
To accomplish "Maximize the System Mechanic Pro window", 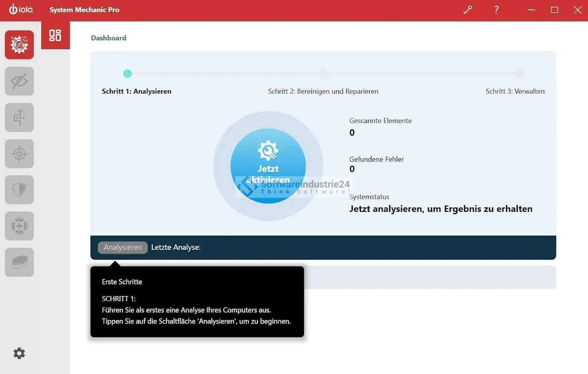I will click(x=554, y=10).
